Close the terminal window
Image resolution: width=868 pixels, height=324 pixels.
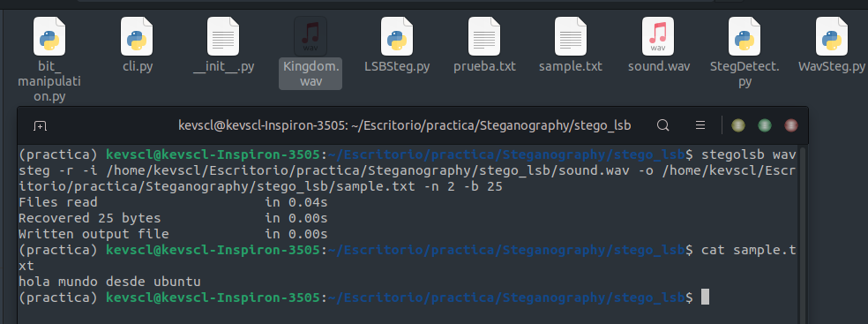(x=791, y=125)
